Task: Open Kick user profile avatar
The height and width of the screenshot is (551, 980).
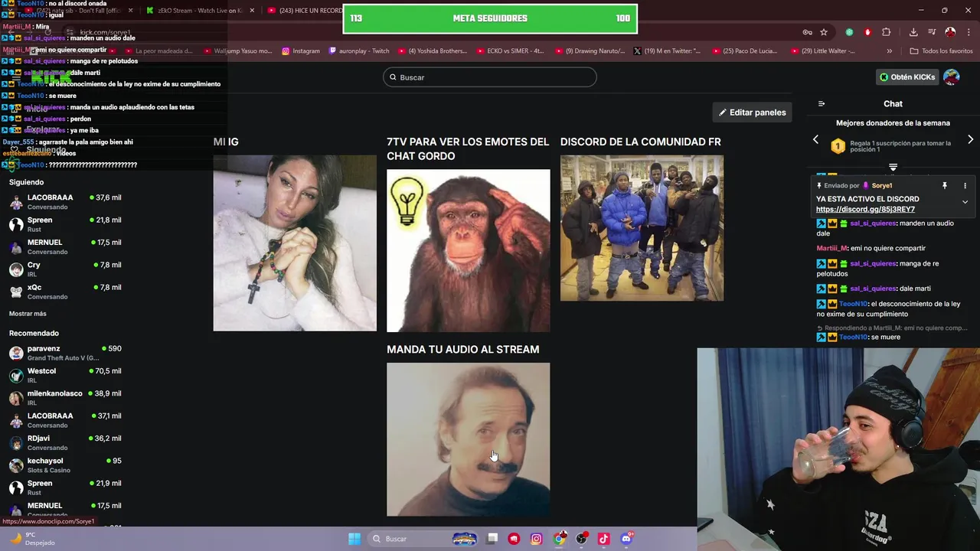Action: click(952, 77)
